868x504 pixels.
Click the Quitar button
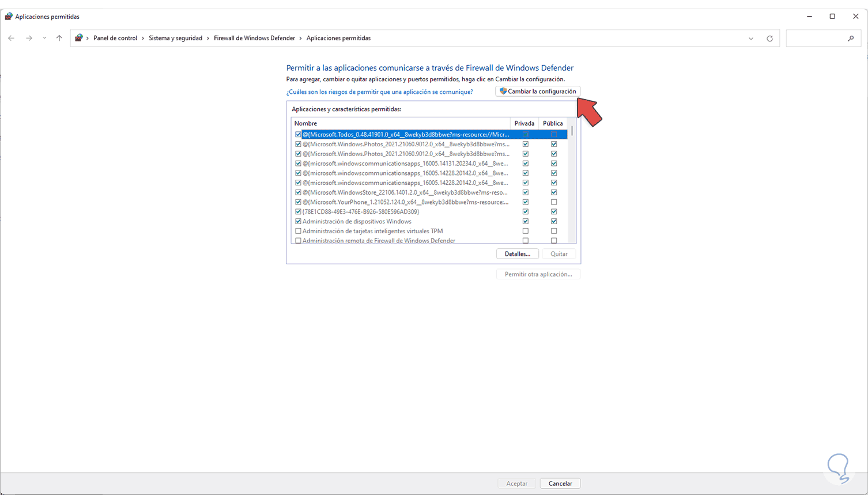(559, 254)
